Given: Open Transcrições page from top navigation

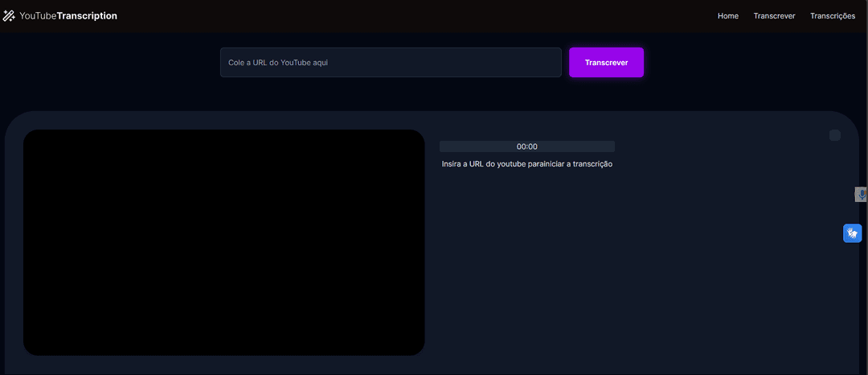Looking at the screenshot, I should coord(832,16).
